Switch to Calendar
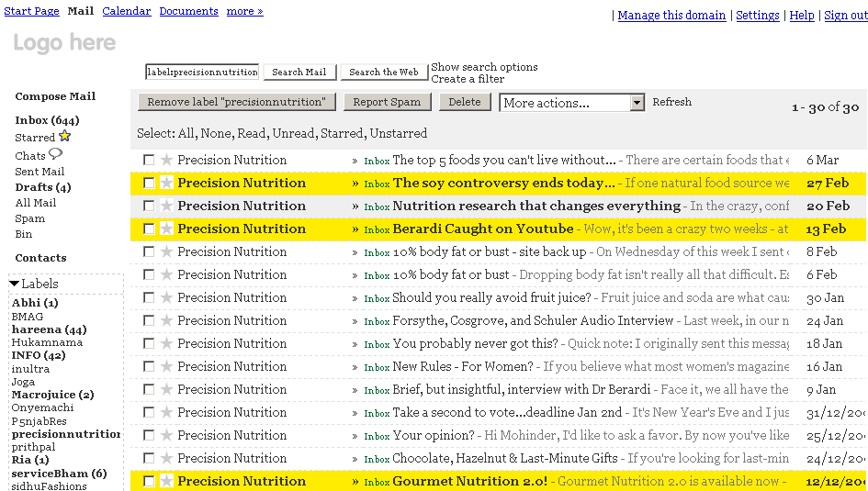This screenshot has height=491, width=868. [126, 11]
